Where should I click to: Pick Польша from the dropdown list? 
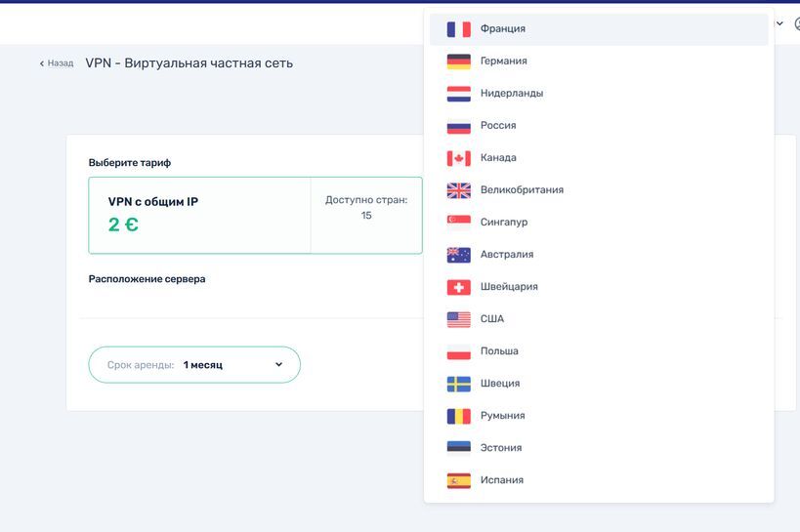tap(499, 351)
